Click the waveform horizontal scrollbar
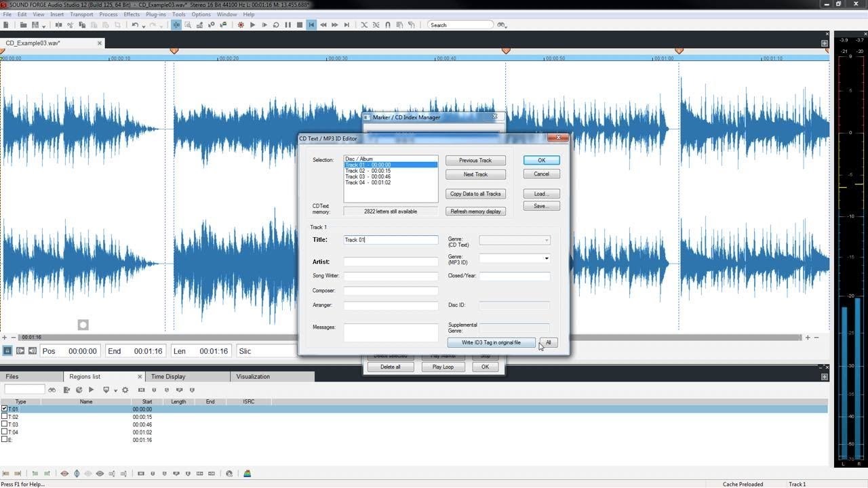 [x=410, y=337]
